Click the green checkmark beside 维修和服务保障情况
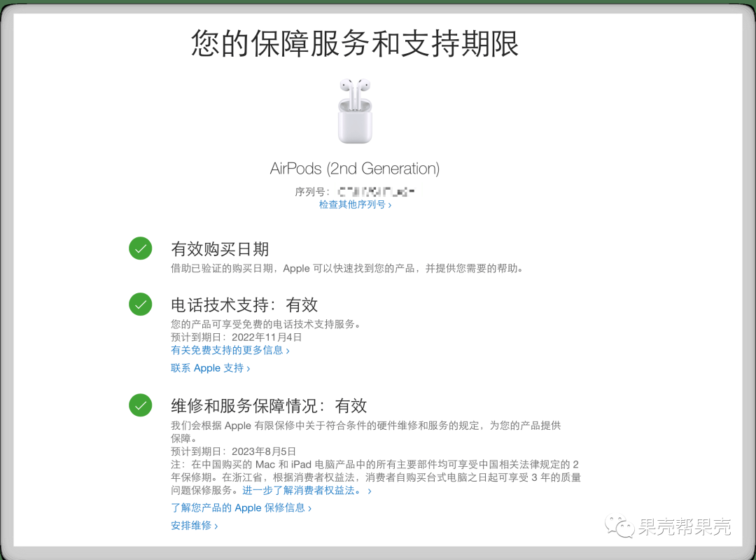The image size is (756, 560). [140, 405]
